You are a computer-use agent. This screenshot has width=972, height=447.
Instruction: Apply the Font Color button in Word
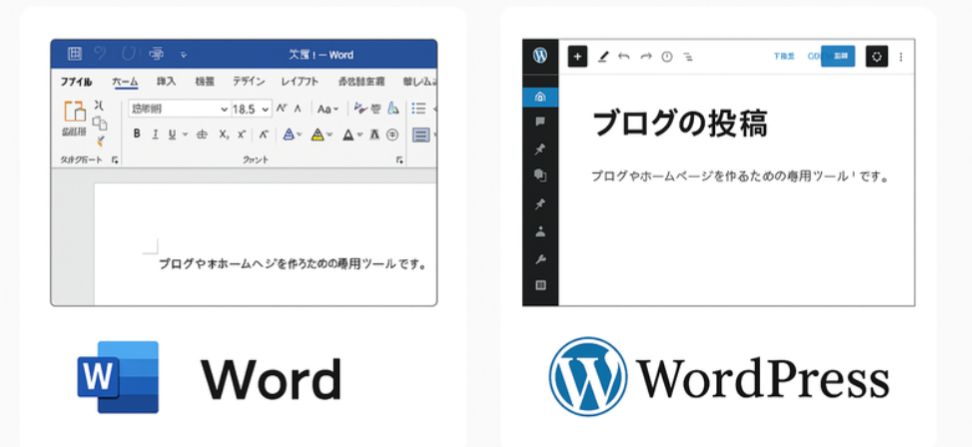pyautogui.click(x=348, y=135)
